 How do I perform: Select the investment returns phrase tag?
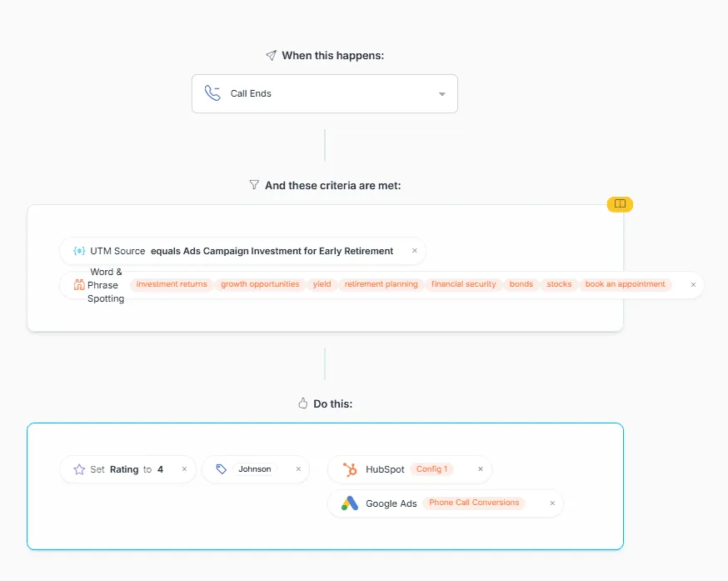coord(172,284)
